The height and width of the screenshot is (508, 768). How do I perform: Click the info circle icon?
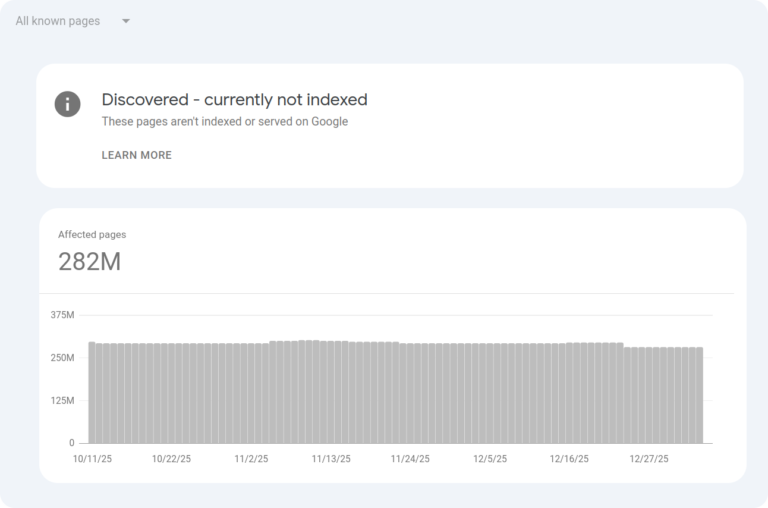67,104
